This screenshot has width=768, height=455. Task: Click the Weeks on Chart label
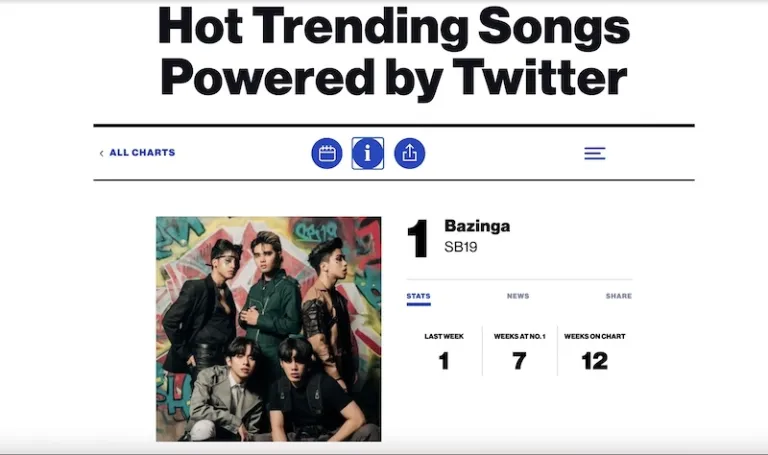pos(594,336)
